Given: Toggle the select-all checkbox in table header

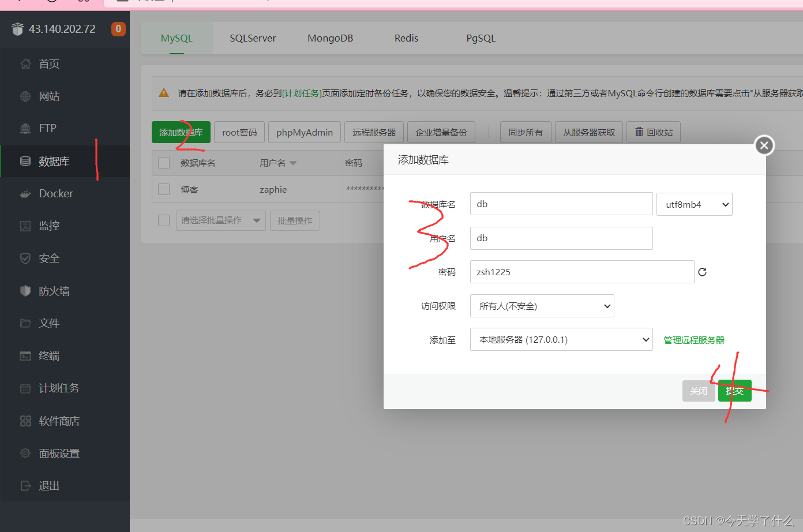Looking at the screenshot, I should (164, 163).
